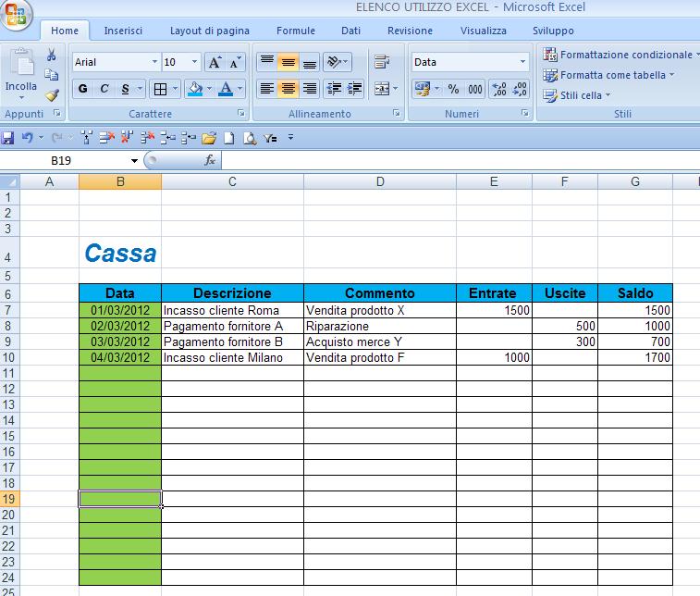Click the formula bar input
The height and width of the screenshot is (596, 700).
coord(461,160)
